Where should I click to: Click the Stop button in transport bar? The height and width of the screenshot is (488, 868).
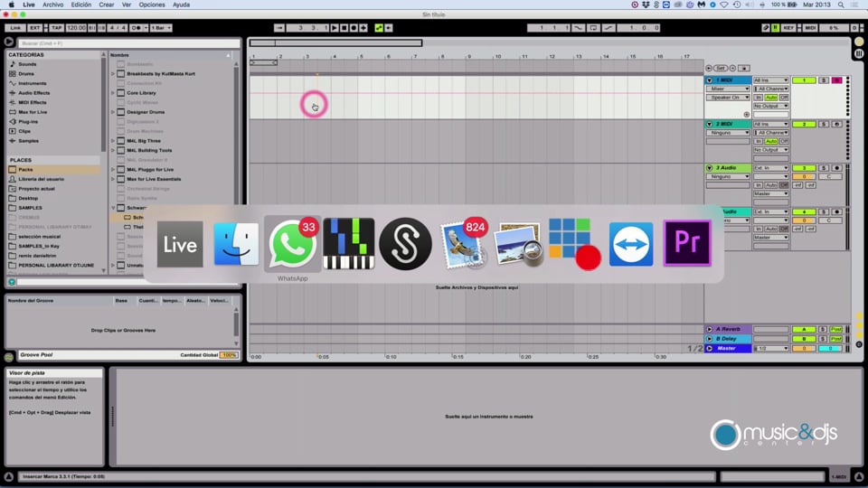[x=344, y=28]
